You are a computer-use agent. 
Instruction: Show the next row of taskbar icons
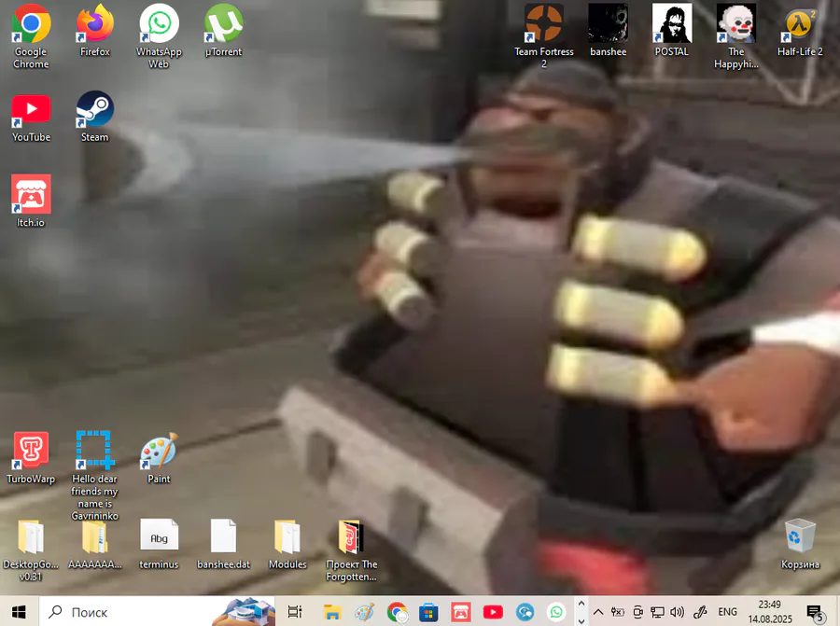(x=581, y=620)
